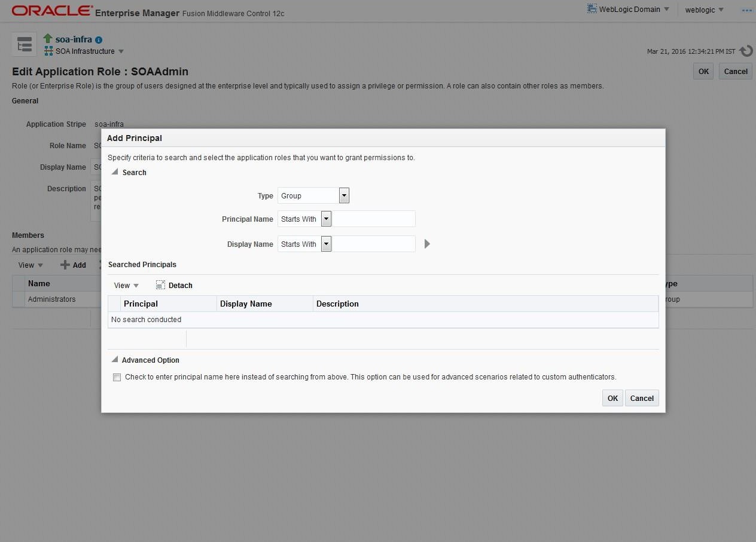The image size is (756, 542).
Task: Click the Principal column header
Action: [169, 304]
